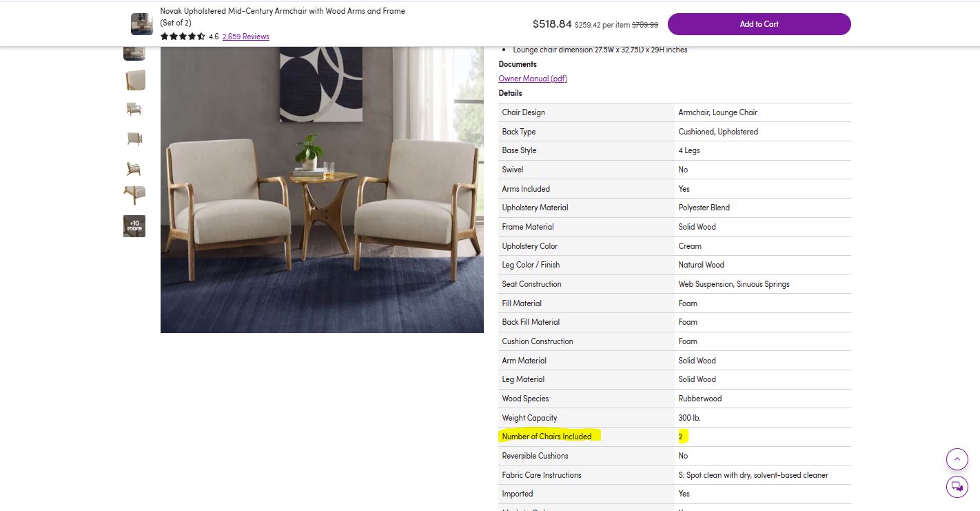Click the purple Add to Cart button
This screenshot has width=980, height=511.
click(759, 24)
